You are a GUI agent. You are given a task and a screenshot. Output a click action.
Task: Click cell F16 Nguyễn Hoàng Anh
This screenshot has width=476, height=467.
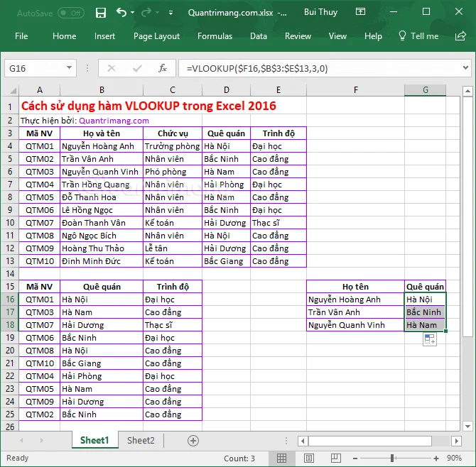click(355, 300)
